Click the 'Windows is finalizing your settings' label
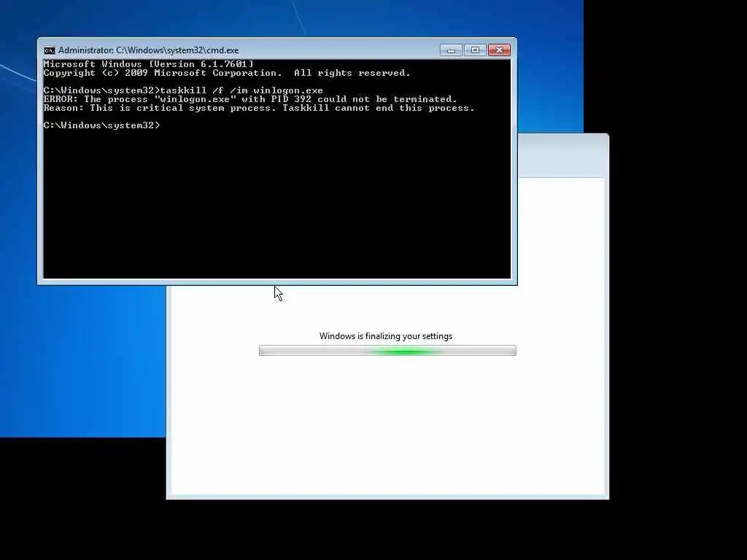The width and height of the screenshot is (747, 560). (x=386, y=336)
